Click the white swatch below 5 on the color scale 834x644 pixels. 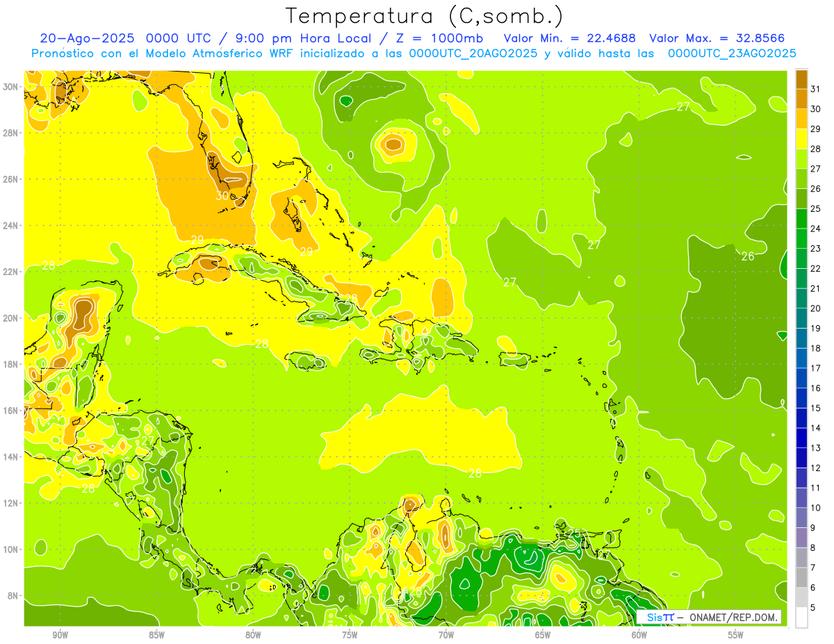click(x=801, y=617)
